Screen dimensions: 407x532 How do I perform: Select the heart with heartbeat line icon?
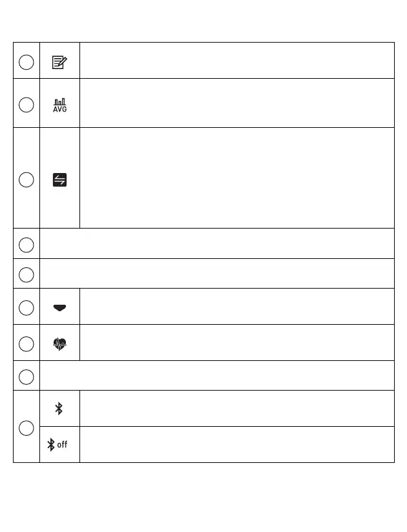pyautogui.click(x=59, y=344)
